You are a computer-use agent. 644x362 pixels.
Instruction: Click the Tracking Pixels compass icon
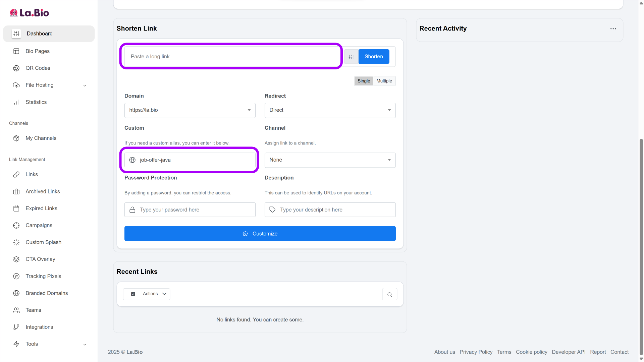coord(16,276)
